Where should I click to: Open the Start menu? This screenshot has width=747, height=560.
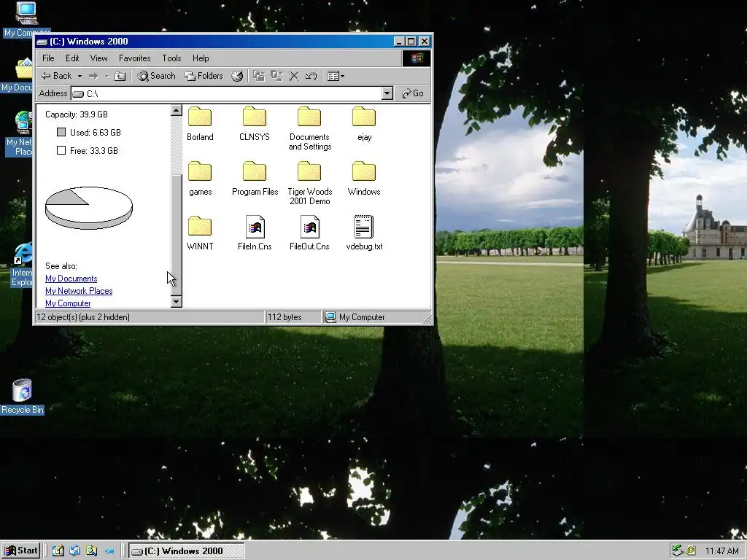[20, 551]
